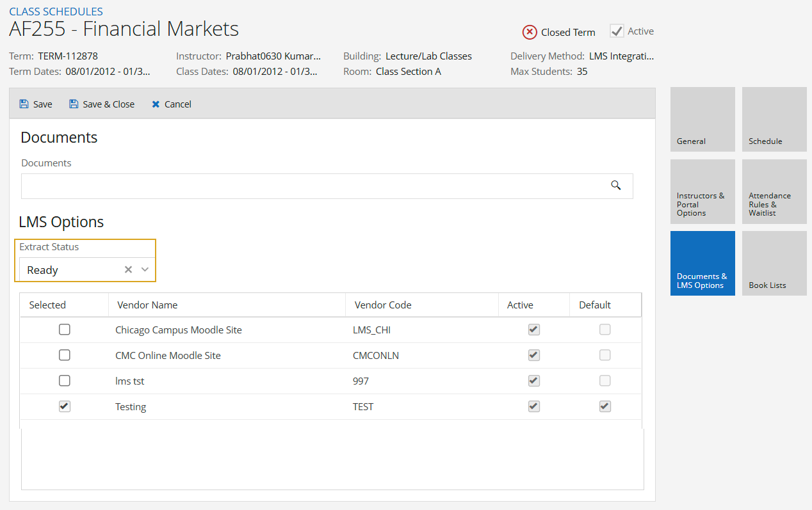Viewport: 812px width, 510px height.
Task: Select the Chicago Campus Moodle Site checkbox
Action: pos(65,330)
